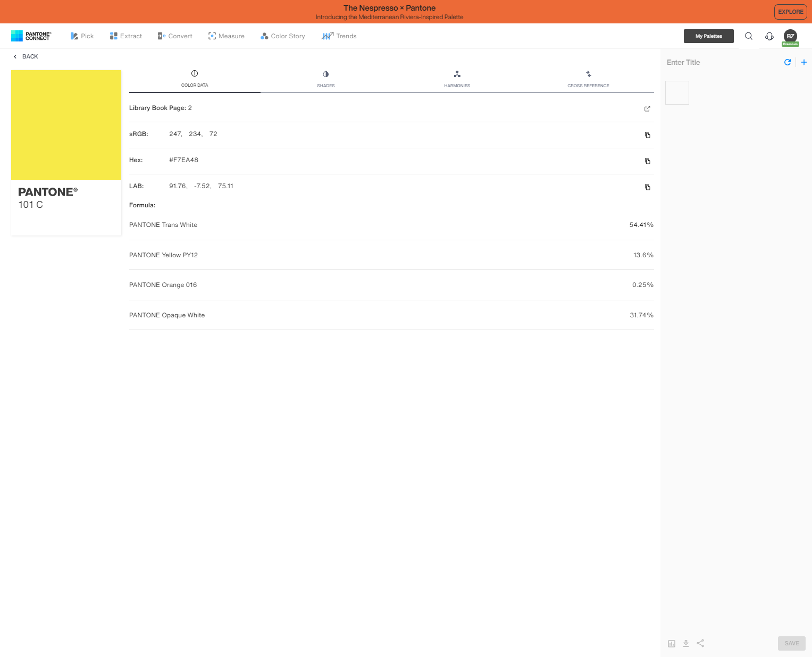The height and width of the screenshot is (657, 812).
Task: Select the Cross Reference tab
Action: [x=588, y=79]
